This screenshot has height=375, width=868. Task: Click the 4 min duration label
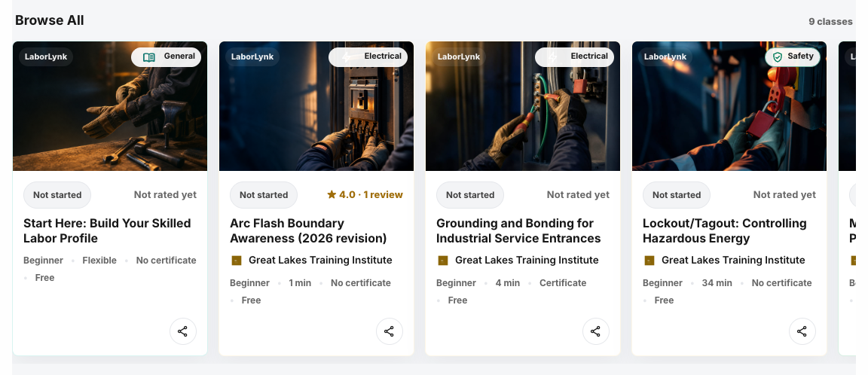[x=508, y=283]
